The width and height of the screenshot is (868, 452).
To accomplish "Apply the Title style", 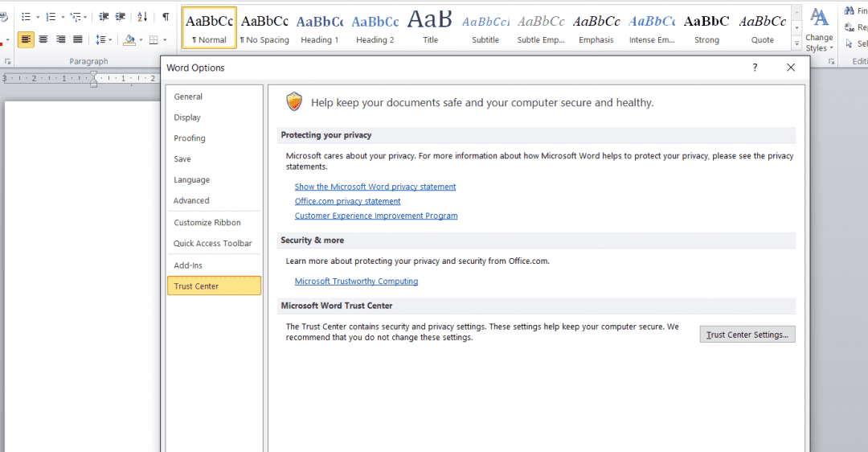I will coord(431,27).
